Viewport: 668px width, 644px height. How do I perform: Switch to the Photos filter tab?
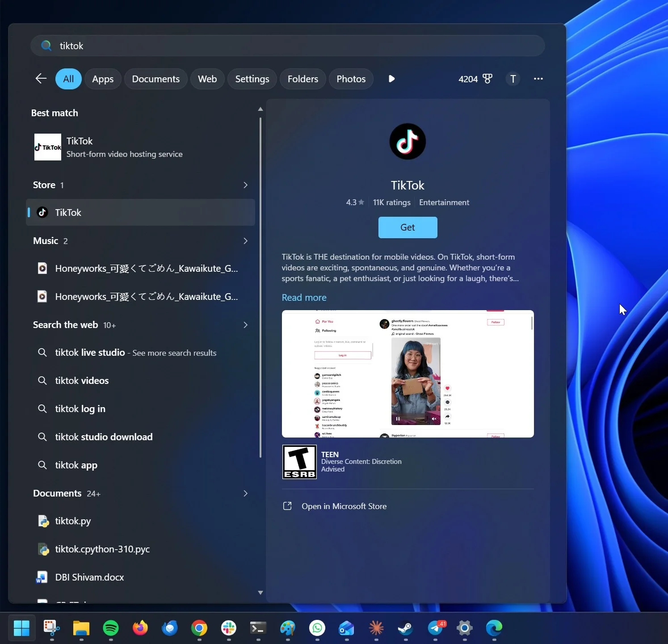[351, 79]
